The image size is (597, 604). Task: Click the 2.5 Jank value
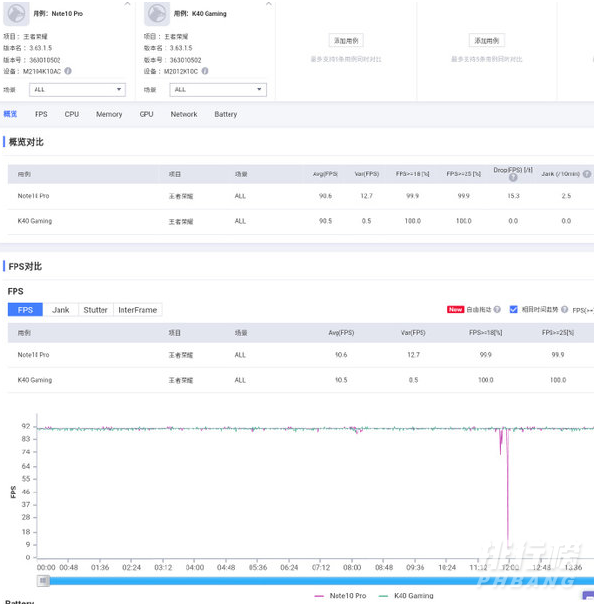tap(566, 196)
